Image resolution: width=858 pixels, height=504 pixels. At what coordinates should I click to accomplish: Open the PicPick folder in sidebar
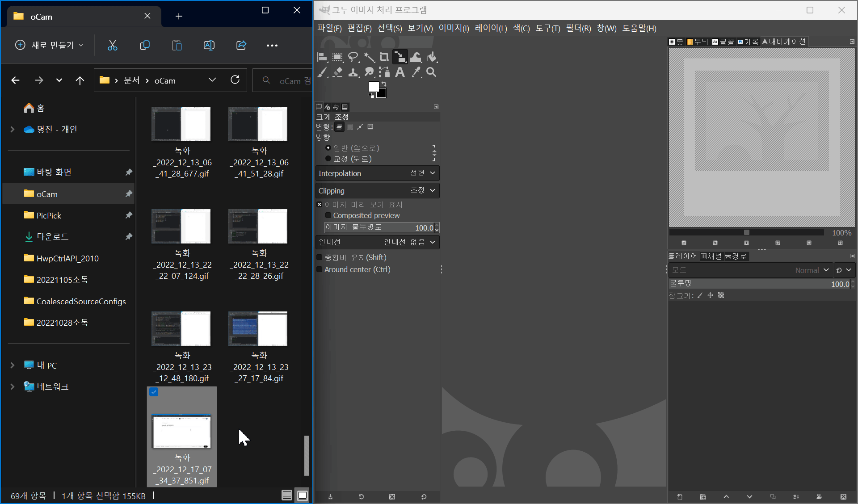[x=49, y=215]
